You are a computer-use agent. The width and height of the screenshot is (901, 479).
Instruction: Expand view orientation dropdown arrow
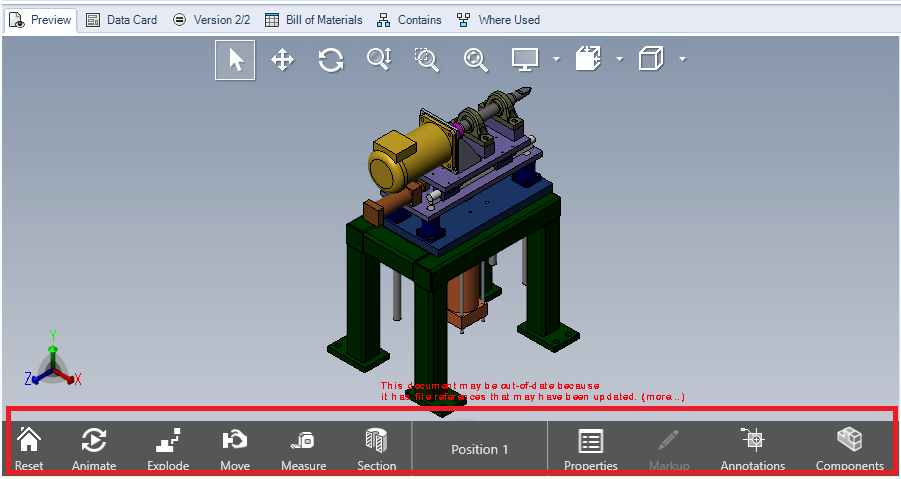pos(619,59)
